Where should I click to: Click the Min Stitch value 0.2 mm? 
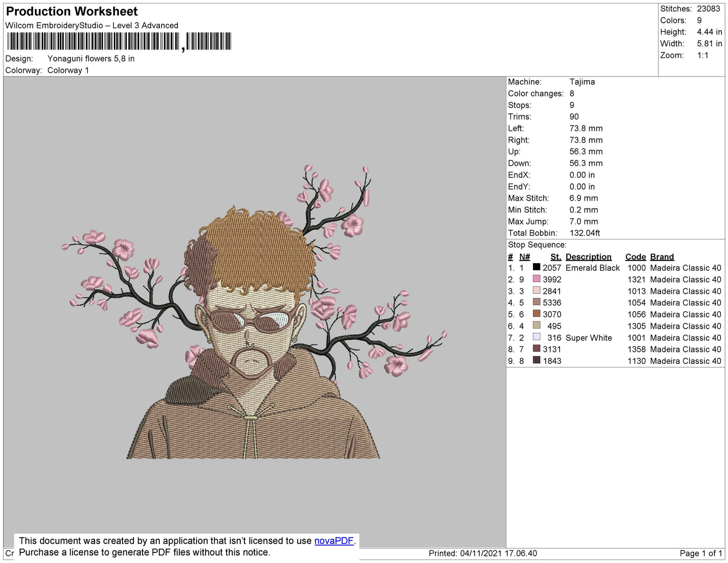pos(583,210)
